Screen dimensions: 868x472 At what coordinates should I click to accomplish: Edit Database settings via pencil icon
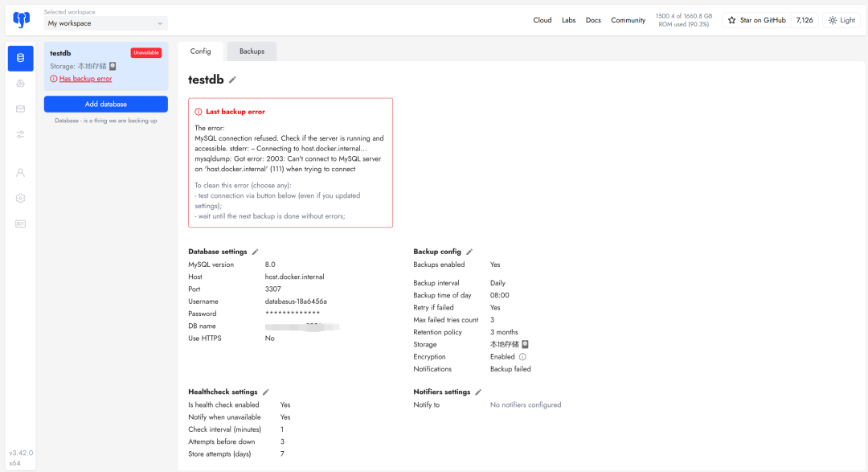[x=256, y=252]
